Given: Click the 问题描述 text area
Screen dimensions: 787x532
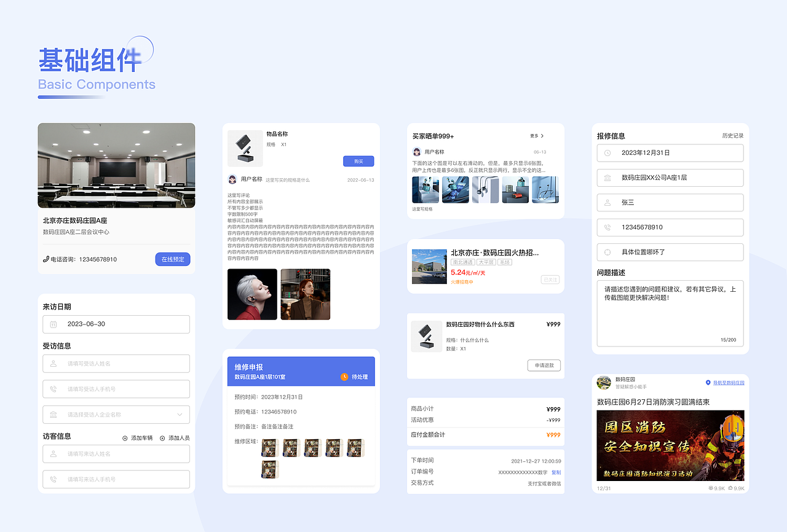Looking at the screenshot, I should point(670,313).
